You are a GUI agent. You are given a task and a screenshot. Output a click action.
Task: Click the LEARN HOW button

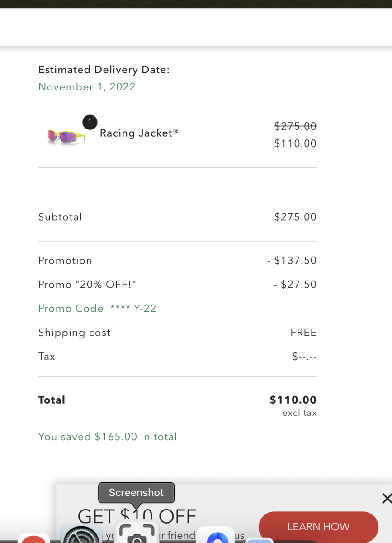318,527
